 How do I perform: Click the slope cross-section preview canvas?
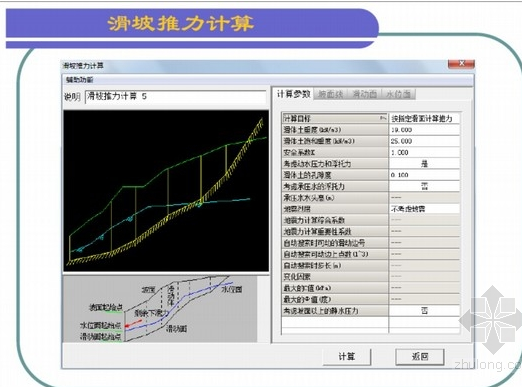166,191
